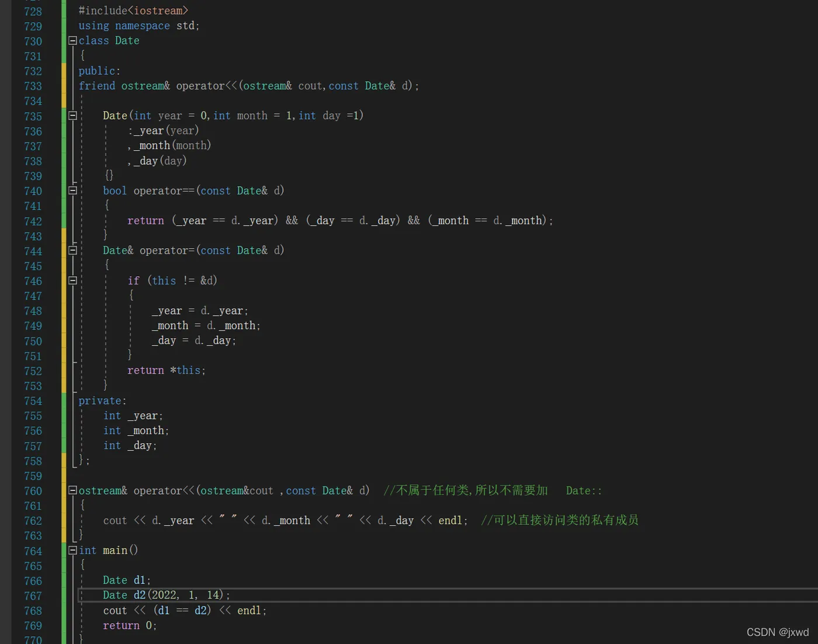Click 'Date& operator=(const Date& d)' line
818x644 pixels.
[193, 250]
